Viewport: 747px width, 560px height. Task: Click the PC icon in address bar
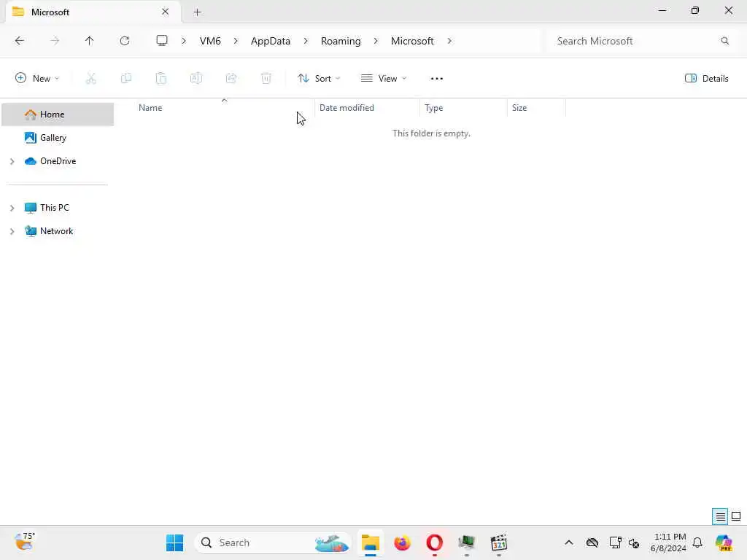(x=162, y=41)
